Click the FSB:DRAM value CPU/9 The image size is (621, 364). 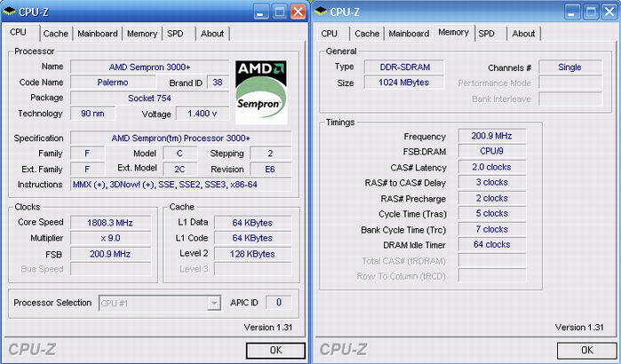click(x=492, y=151)
